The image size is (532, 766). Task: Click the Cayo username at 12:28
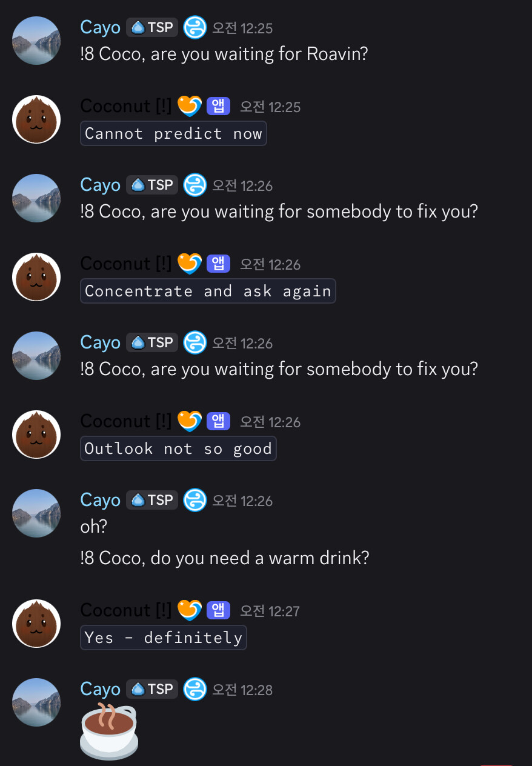[x=100, y=690]
